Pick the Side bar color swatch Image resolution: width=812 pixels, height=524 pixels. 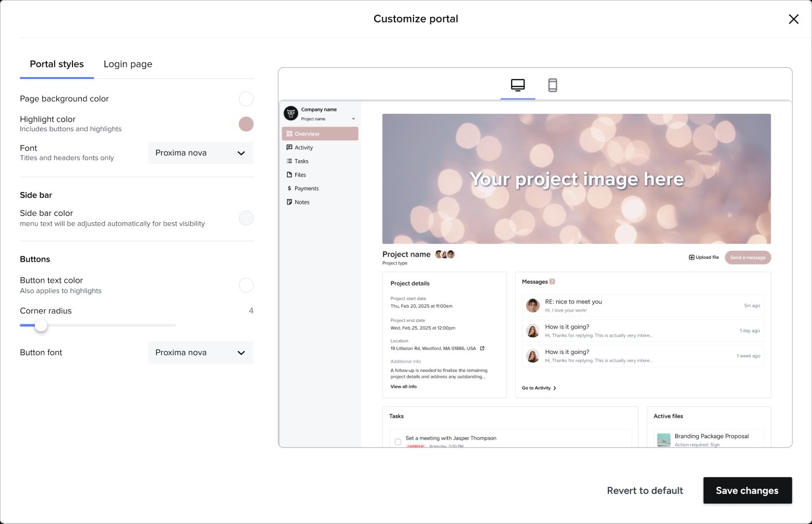click(x=246, y=218)
